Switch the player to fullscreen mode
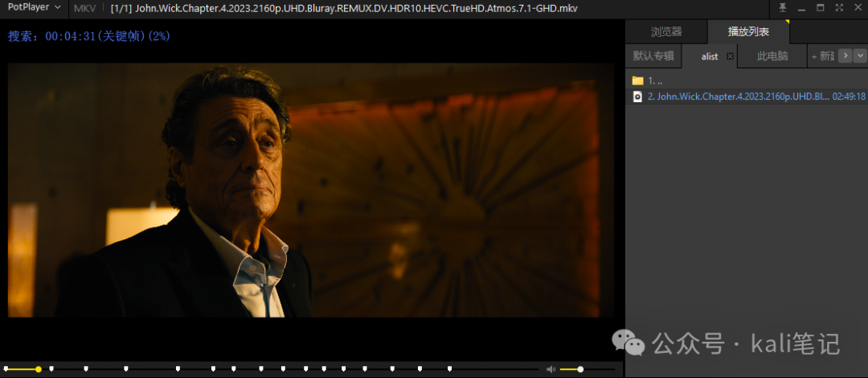This screenshot has width=868, height=378. (839, 8)
